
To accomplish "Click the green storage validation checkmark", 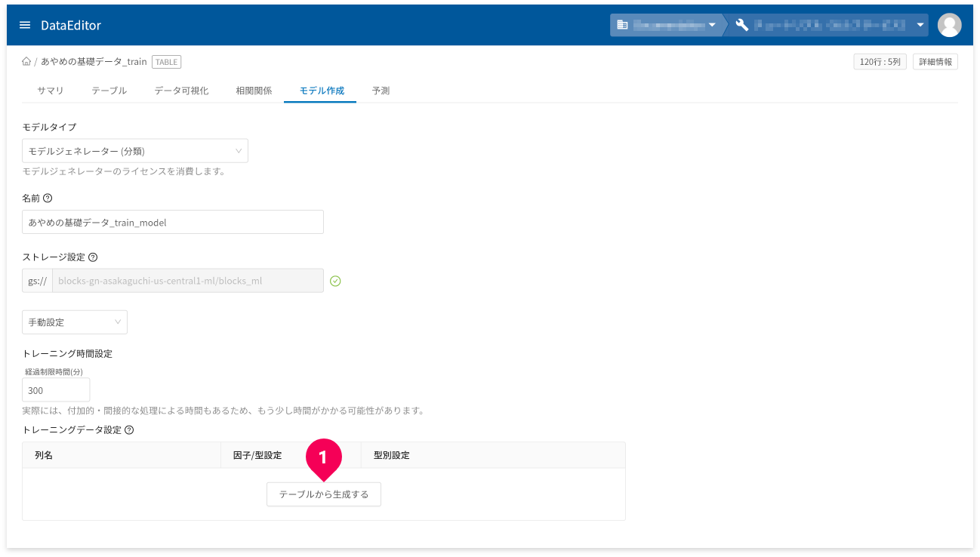I will 336,281.
